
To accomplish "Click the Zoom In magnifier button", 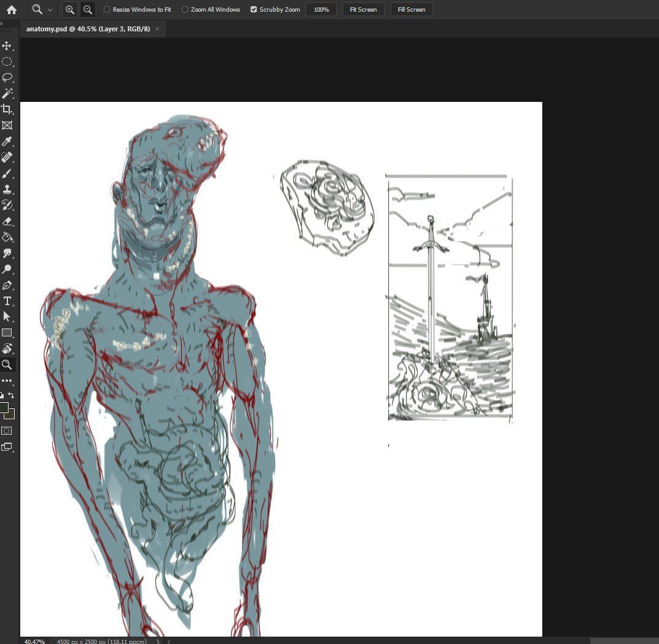I will [70, 10].
